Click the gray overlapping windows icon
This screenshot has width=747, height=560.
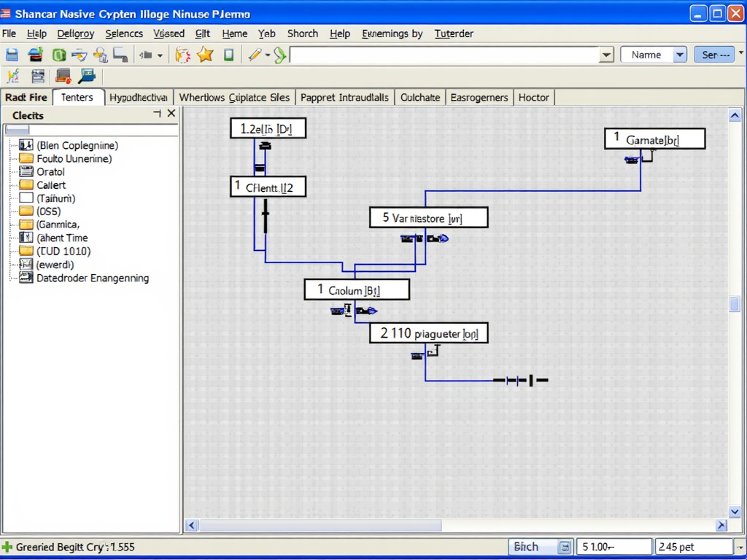tap(120, 55)
